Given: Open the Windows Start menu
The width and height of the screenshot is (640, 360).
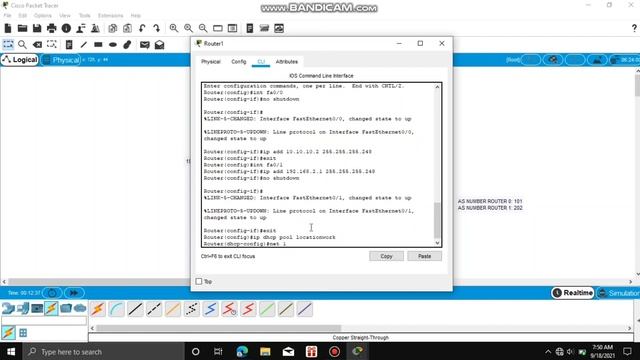Looking at the screenshot, I should tap(11, 351).
